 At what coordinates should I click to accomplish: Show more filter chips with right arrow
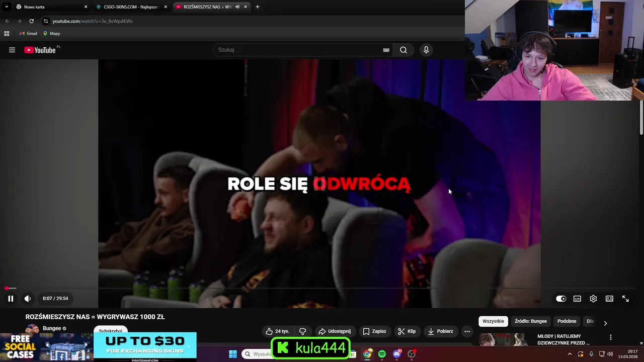click(x=605, y=323)
